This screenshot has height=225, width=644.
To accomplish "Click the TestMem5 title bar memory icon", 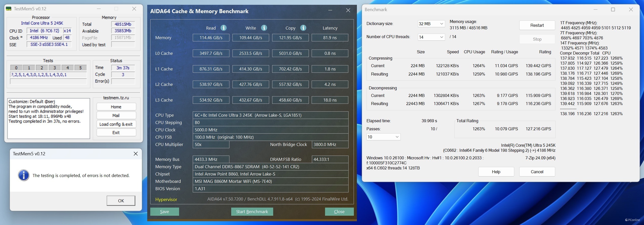I will point(9,9).
